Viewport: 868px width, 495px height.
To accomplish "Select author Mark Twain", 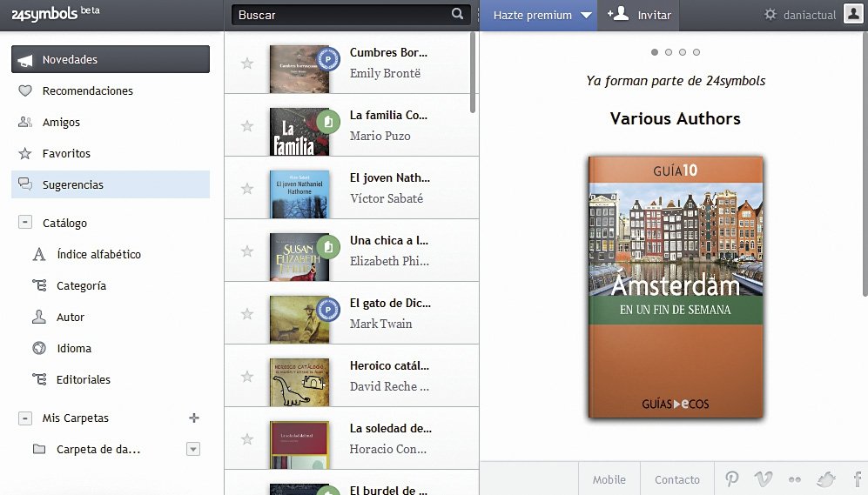I will [380, 324].
